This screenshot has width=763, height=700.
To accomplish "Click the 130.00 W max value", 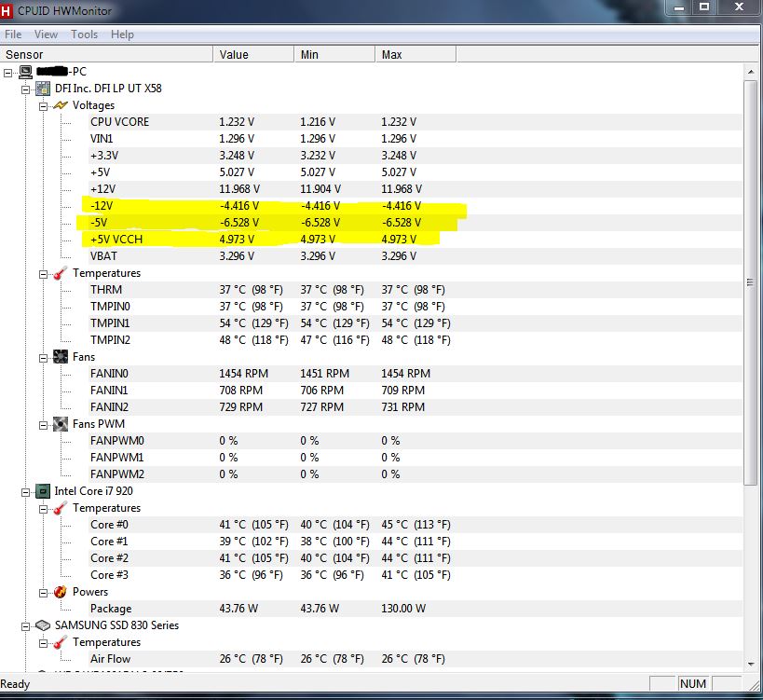I will (x=403, y=609).
